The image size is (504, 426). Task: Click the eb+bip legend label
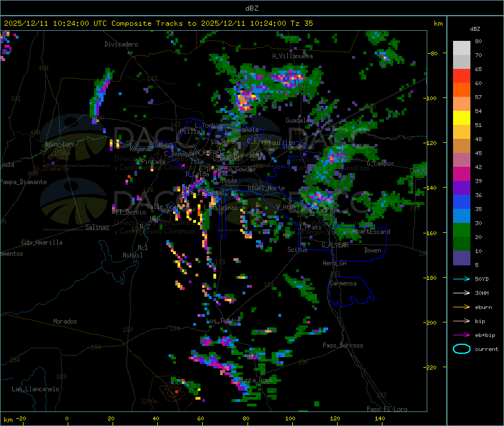[485, 335]
